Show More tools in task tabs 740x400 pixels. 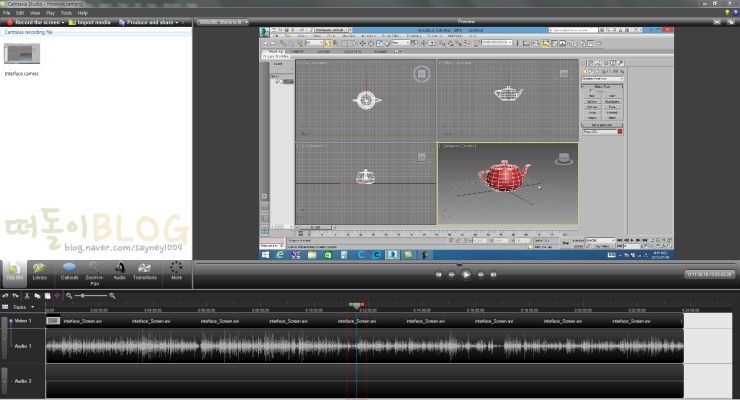(176, 271)
